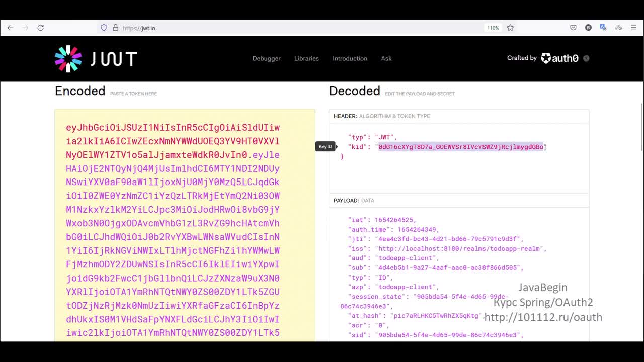The height and width of the screenshot is (362, 644).
Task: Open the round B extension icon
Action: click(x=588, y=28)
